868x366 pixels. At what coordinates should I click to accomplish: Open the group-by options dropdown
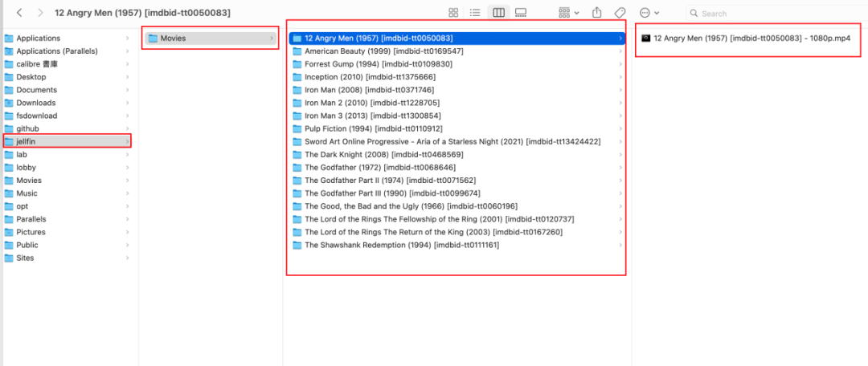click(568, 13)
